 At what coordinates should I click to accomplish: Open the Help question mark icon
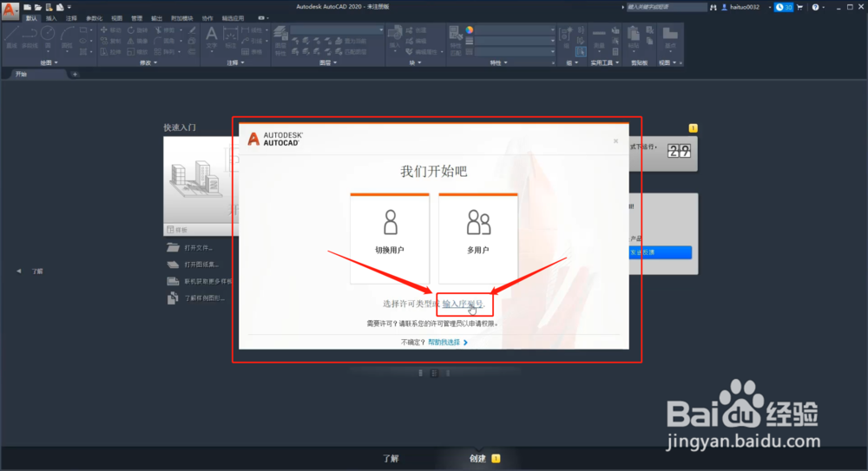(815, 7)
